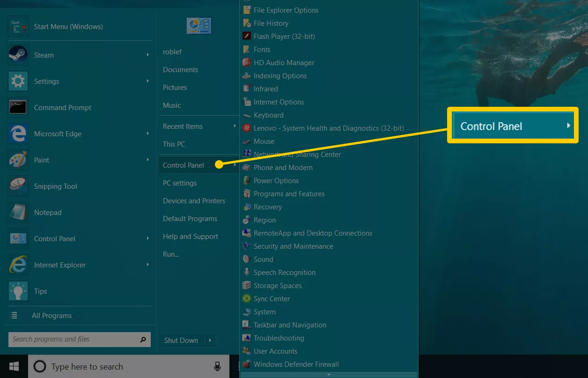Click the down arrow below the Control Panel list
The width and height of the screenshot is (588, 378).
(x=329, y=375)
